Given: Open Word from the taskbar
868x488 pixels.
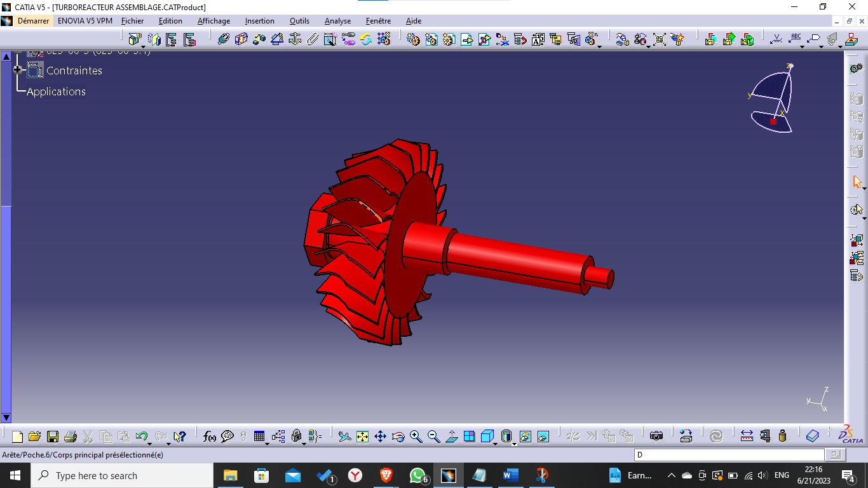Looking at the screenshot, I should pyautogui.click(x=511, y=475).
